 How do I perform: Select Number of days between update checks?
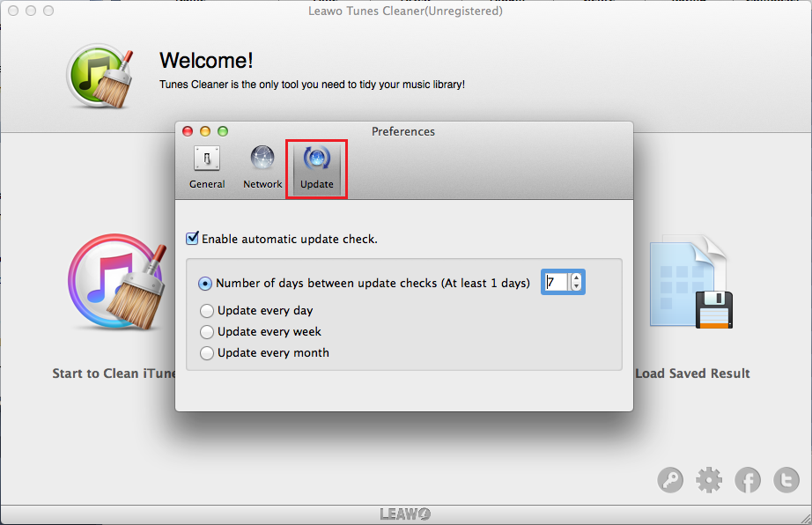click(x=206, y=284)
